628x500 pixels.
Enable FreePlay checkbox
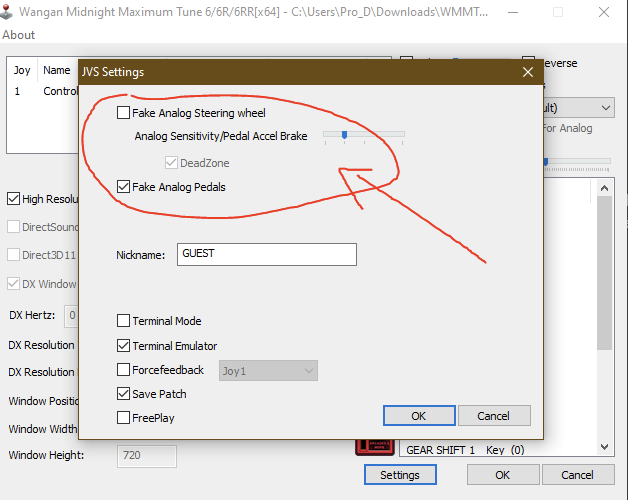123,417
